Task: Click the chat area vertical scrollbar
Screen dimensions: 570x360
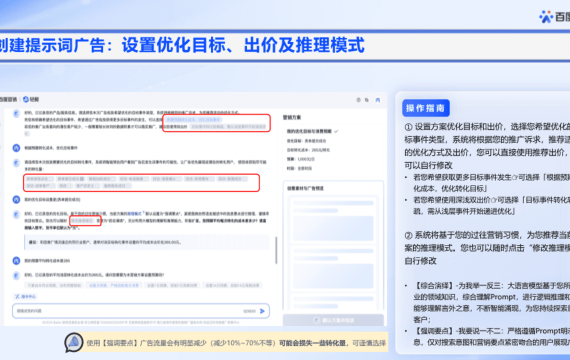Action: 276,250
